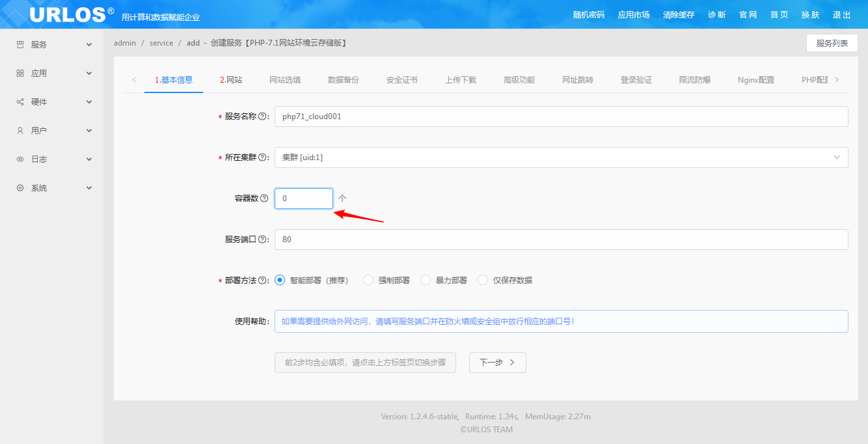868x444 pixels.
Task: Click help icon beside 容器数 label
Action: [x=264, y=199]
